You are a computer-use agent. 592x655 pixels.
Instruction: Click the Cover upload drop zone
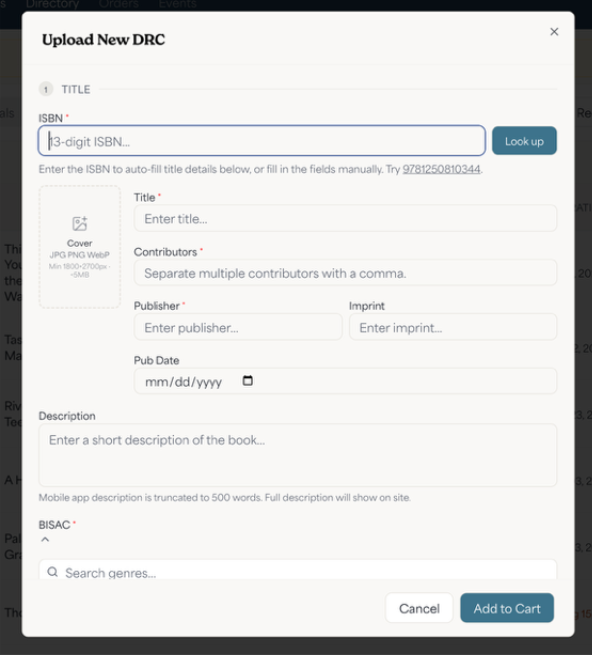79,247
